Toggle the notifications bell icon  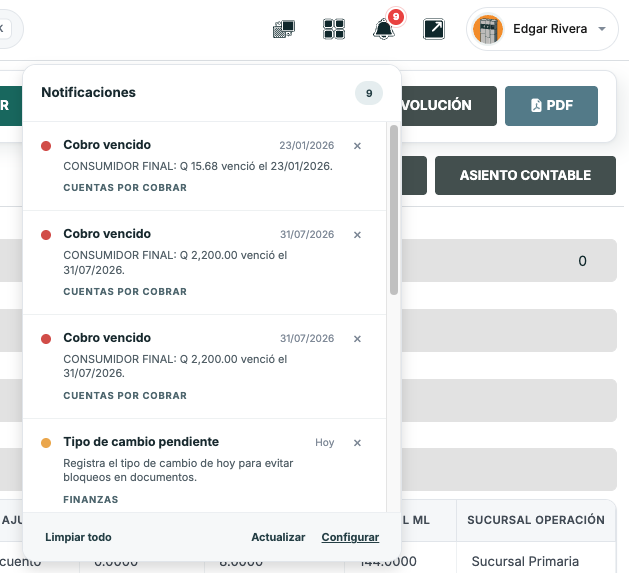coord(384,29)
